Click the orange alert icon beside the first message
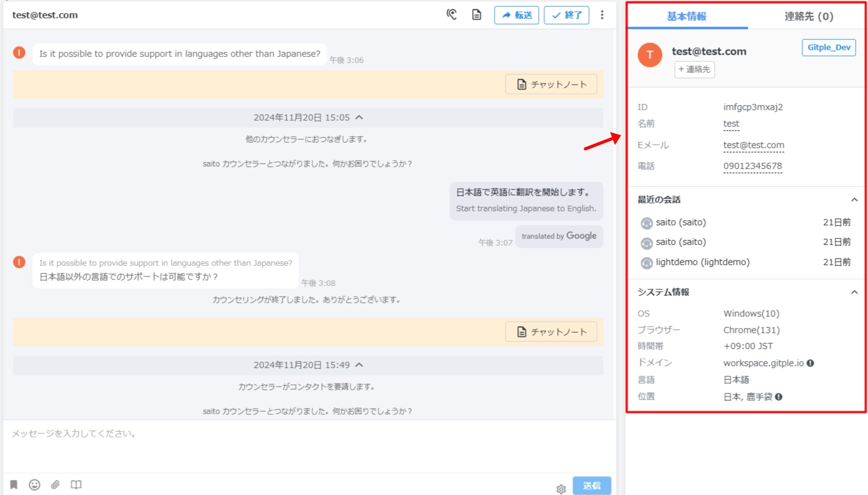The image size is (868, 495). click(20, 53)
